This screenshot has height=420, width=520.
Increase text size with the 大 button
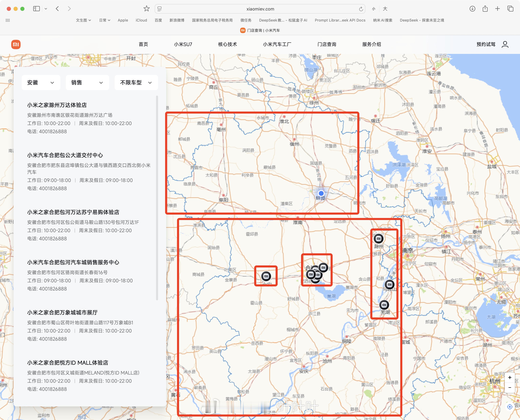(385, 9)
